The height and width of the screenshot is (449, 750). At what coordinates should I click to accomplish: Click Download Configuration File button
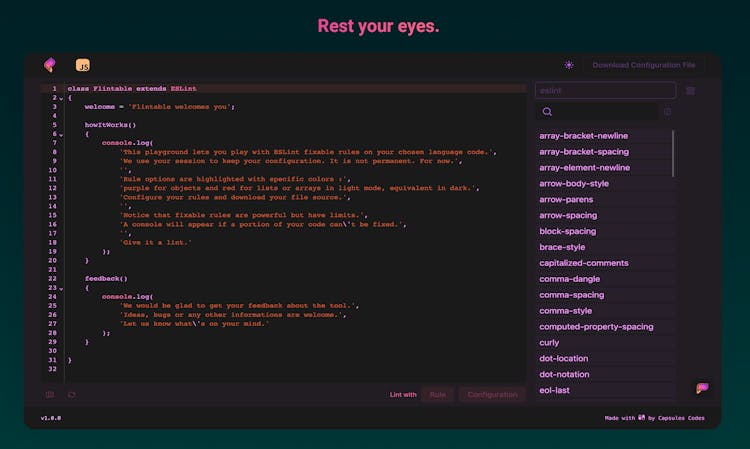coord(643,65)
